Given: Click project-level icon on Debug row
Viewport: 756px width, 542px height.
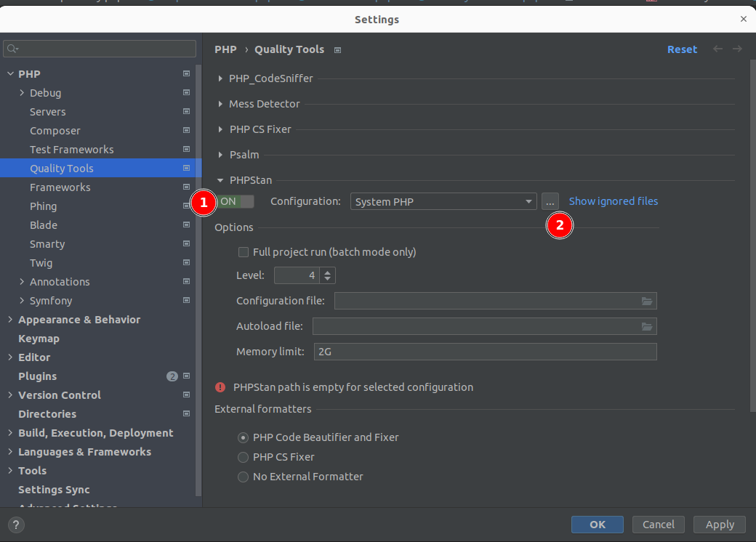Looking at the screenshot, I should click(186, 92).
